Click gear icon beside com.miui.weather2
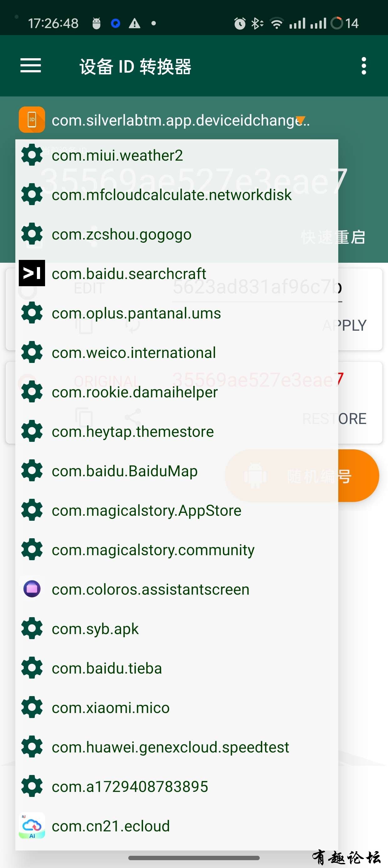Screen dimensions: 388x868 pos(32,155)
